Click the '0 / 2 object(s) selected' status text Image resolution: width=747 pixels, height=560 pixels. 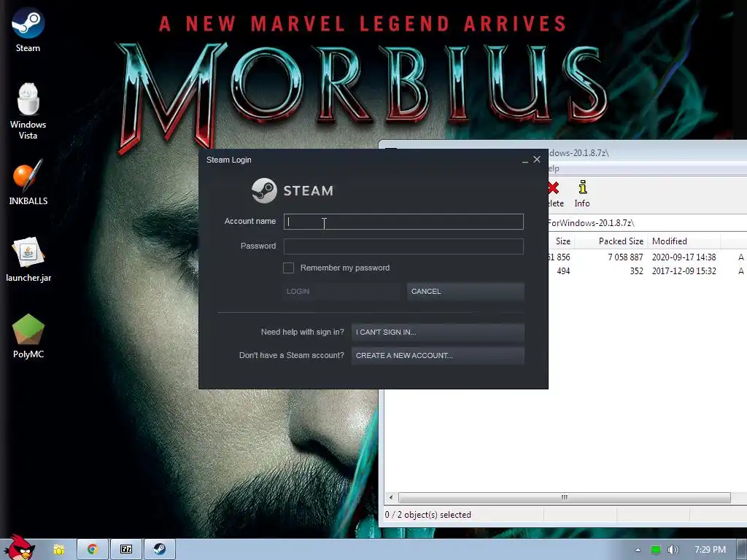(427, 515)
